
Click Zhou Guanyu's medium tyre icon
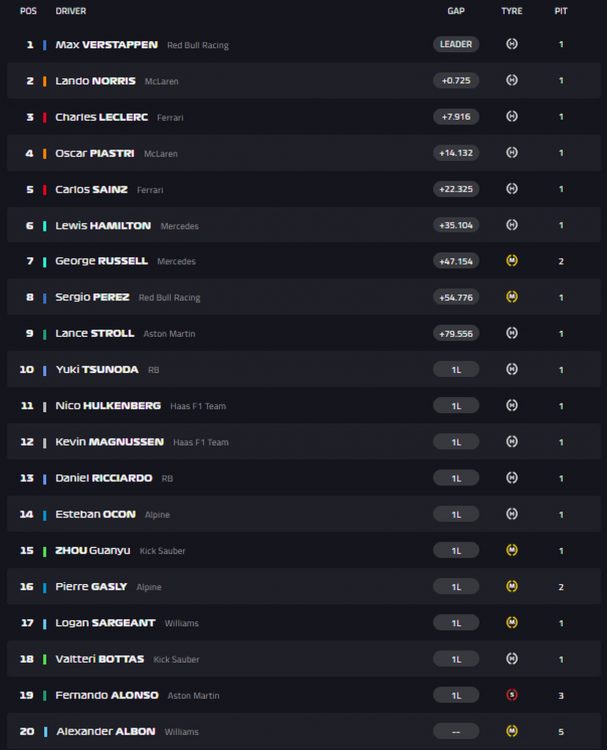pos(512,550)
